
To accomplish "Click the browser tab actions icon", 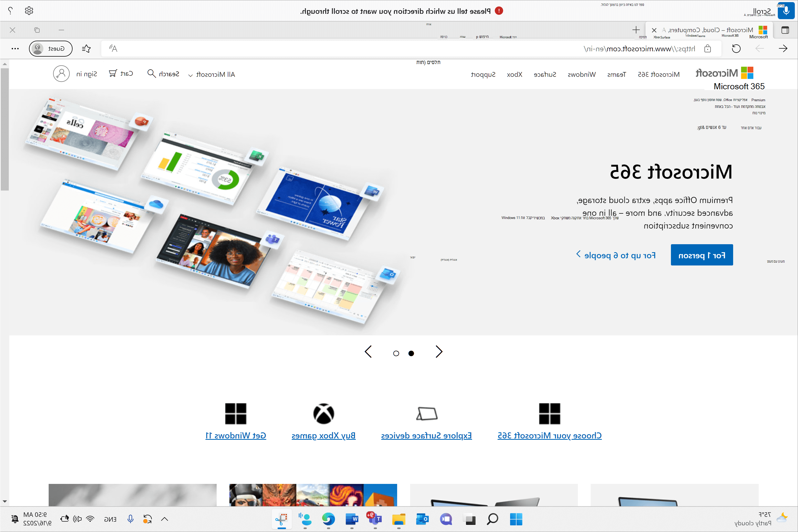I will pyautogui.click(x=785, y=30).
